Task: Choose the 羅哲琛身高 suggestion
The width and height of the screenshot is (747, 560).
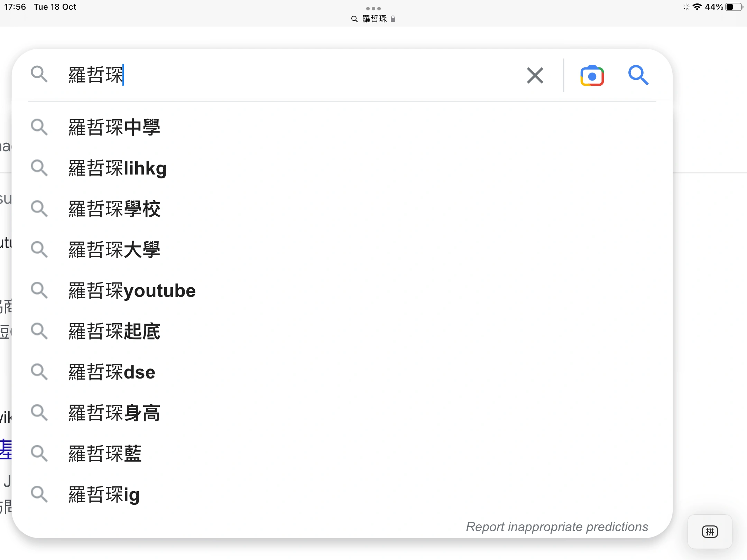Action: click(x=114, y=413)
